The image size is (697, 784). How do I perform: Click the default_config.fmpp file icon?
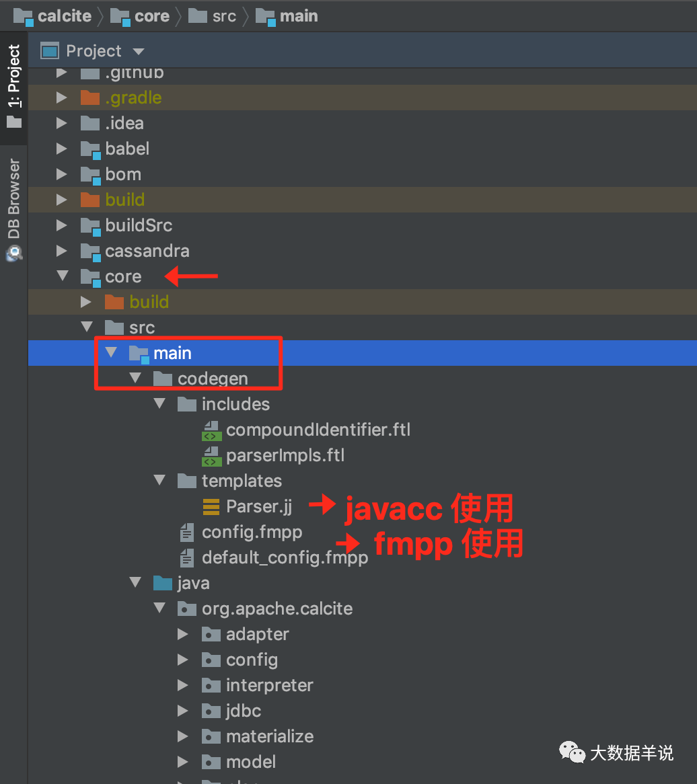(186, 558)
